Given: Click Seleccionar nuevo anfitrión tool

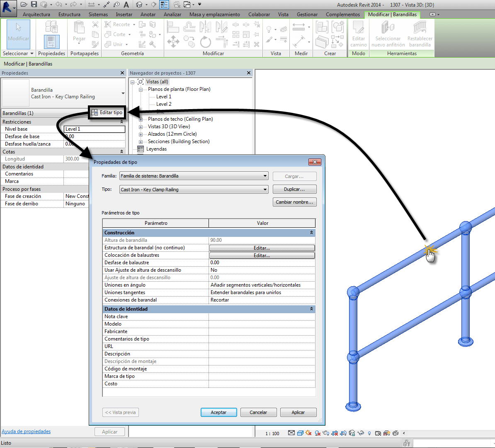Looking at the screenshot, I should pyautogui.click(x=388, y=34).
